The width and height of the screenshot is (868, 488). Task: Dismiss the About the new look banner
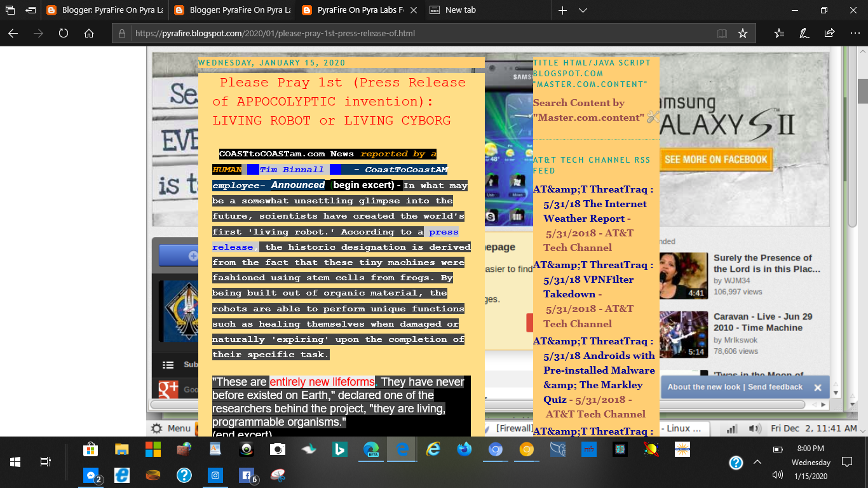tap(818, 387)
